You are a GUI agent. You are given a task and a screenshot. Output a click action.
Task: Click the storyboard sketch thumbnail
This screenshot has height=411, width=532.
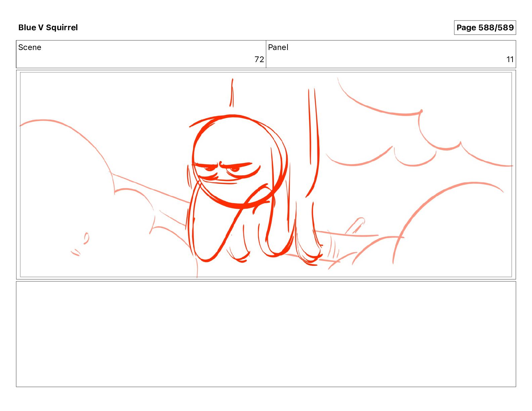[x=266, y=175]
